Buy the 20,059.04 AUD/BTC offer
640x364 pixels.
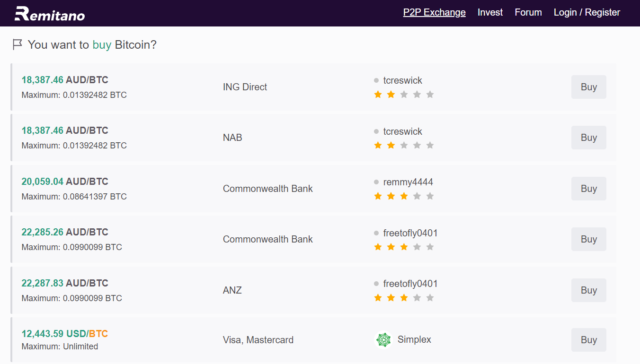pos(588,189)
